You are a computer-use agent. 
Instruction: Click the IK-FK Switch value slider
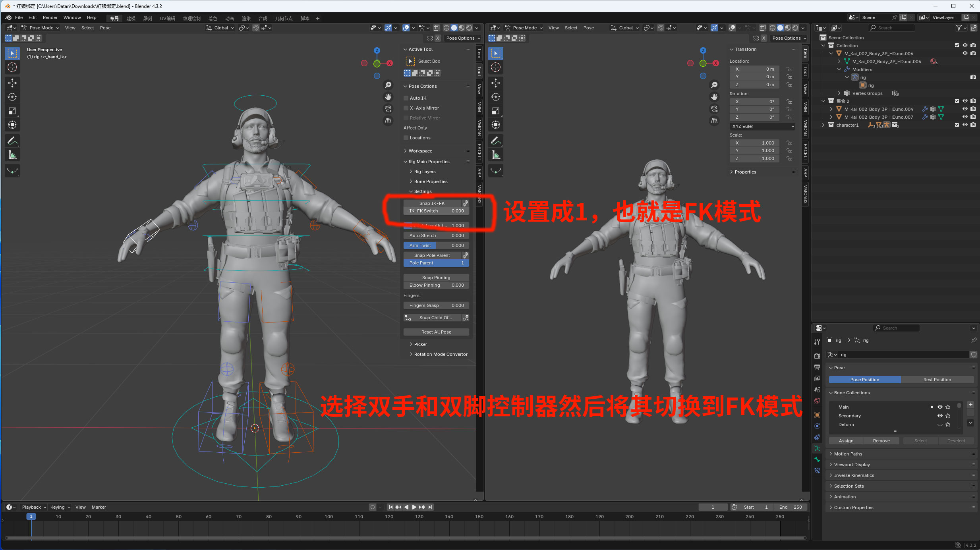pyautogui.click(x=435, y=211)
